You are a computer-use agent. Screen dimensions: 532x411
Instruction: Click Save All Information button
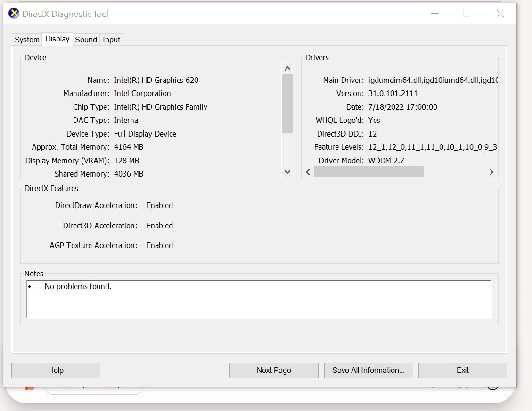[x=368, y=370]
